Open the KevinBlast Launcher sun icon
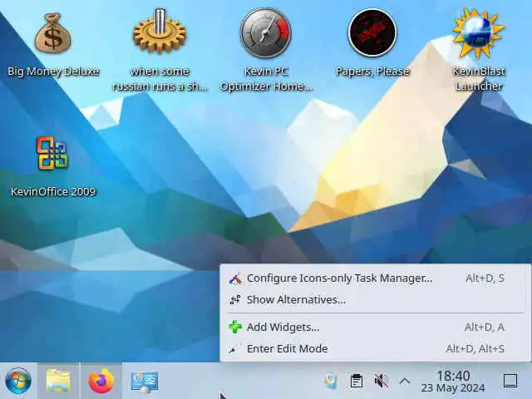Screen dimensions: 532x399 [x=479, y=34]
